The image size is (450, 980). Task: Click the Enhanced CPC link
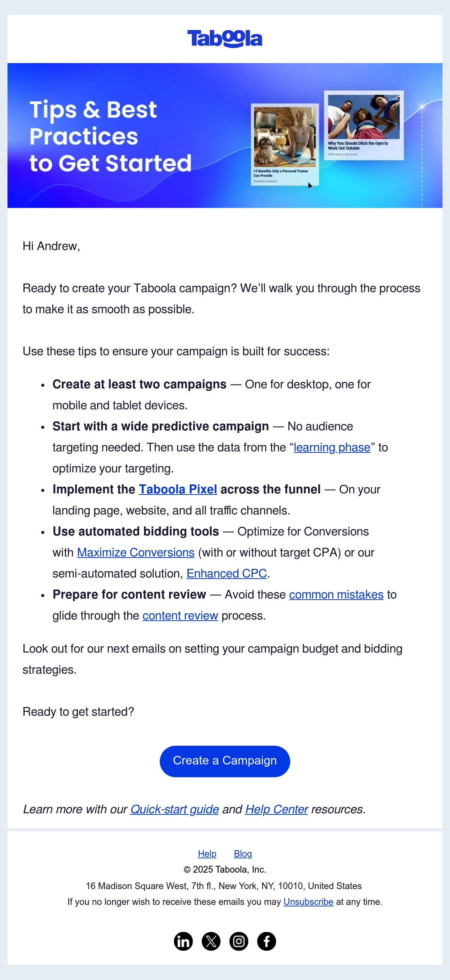(226, 573)
